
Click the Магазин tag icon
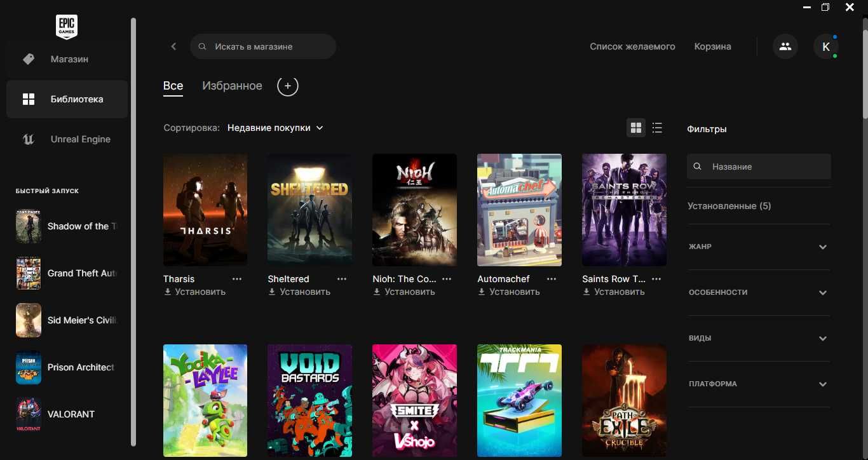[29, 59]
